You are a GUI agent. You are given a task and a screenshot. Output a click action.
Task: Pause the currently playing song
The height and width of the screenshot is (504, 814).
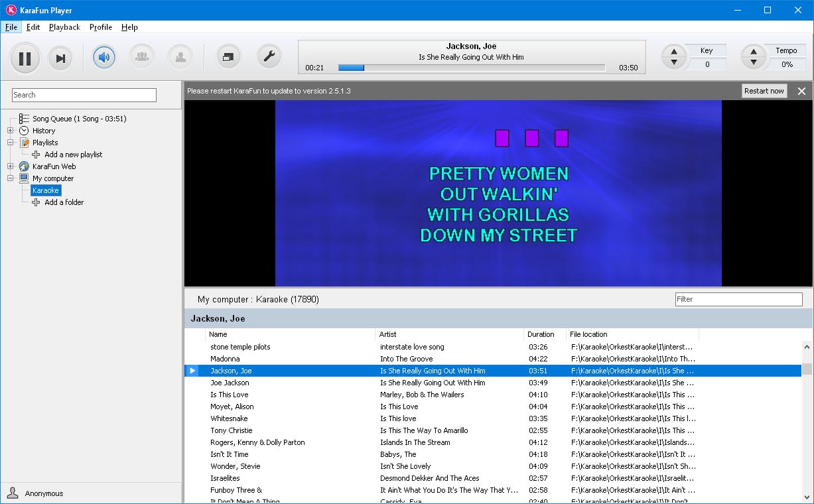point(25,58)
